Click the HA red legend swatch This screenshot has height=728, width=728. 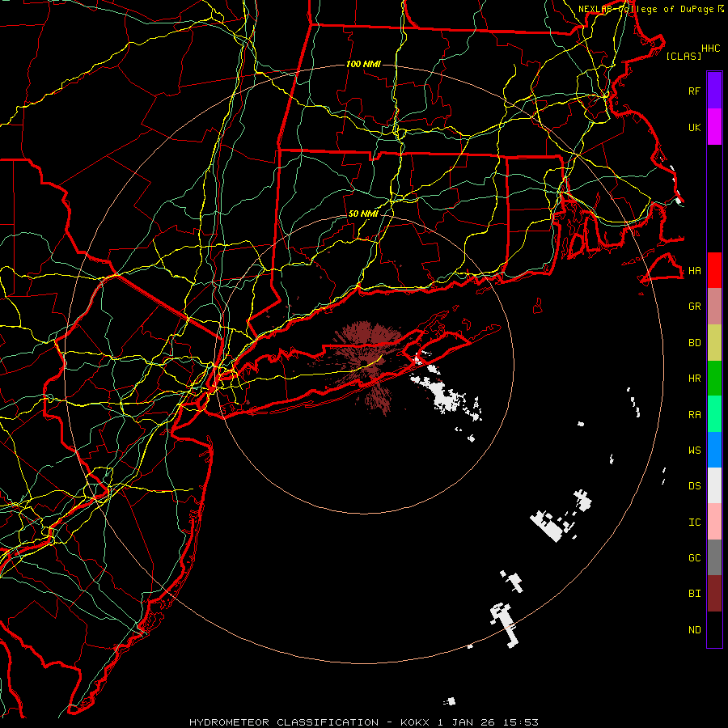(714, 270)
